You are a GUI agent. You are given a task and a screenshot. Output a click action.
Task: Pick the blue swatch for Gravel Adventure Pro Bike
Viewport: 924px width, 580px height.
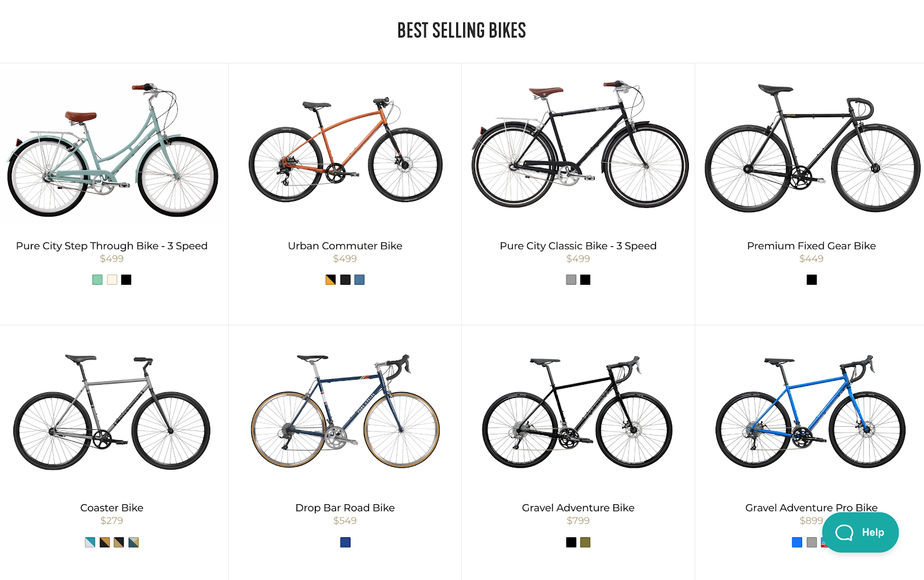(x=796, y=542)
